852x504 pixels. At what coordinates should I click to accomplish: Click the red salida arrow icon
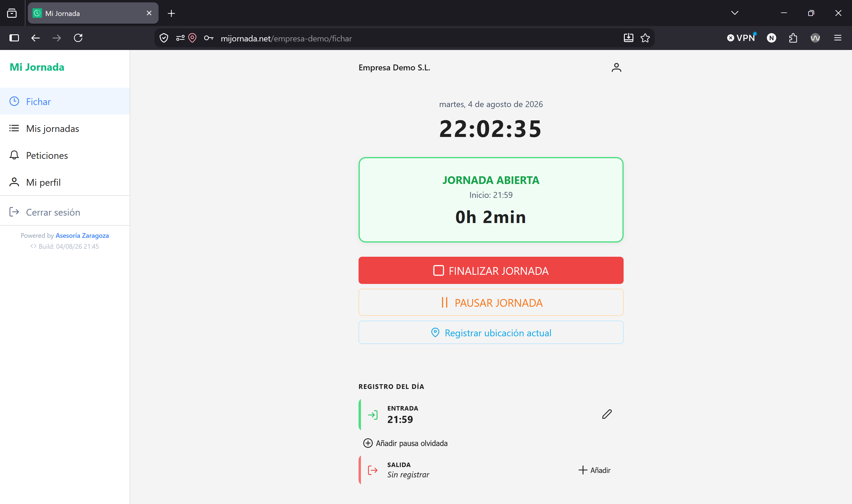point(372,470)
